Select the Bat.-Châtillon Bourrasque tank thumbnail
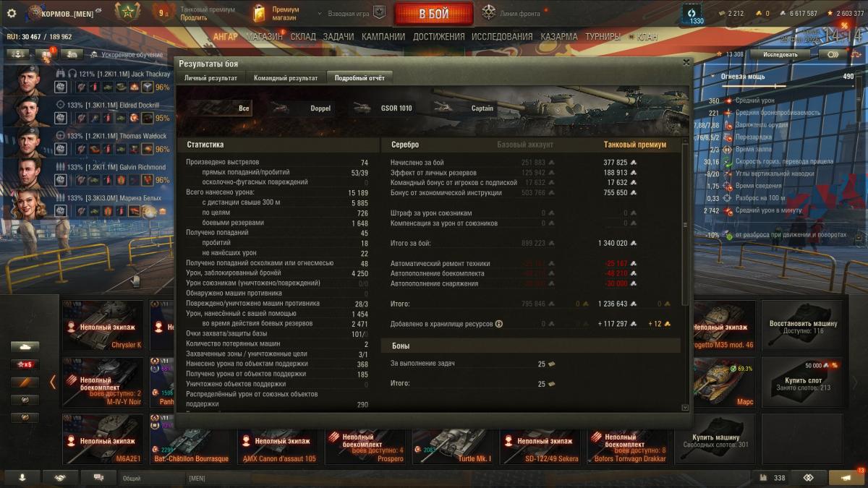Viewport: 868px width, 488px height. 192,440
